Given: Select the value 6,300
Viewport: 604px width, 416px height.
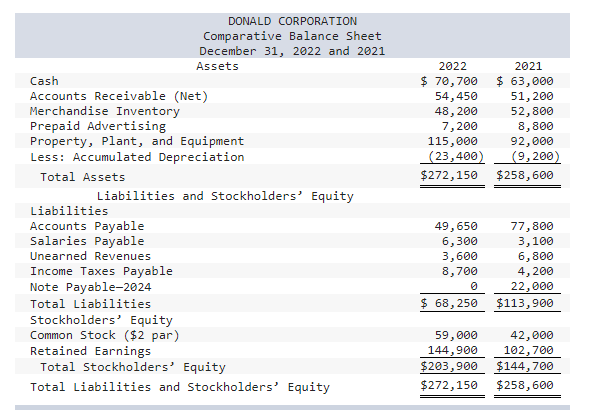Looking at the screenshot, I should (x=460, y=241).
